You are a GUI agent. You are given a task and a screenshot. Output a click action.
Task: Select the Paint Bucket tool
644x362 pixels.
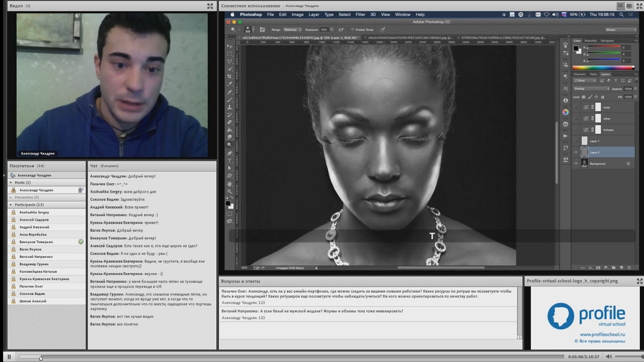tap(230, 130)
